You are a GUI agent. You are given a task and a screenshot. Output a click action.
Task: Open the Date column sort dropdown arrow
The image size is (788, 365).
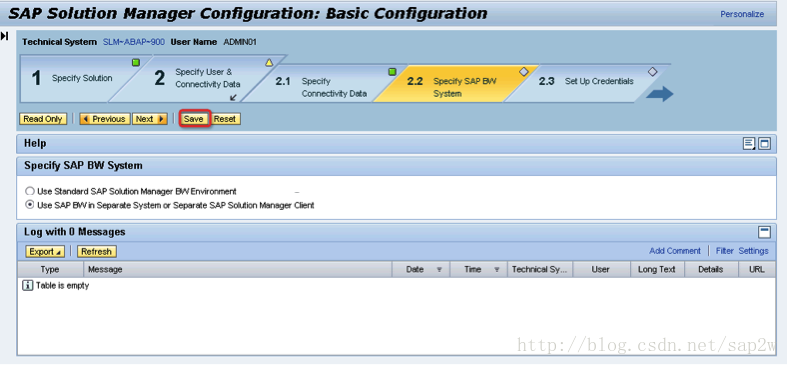[439, 270]
